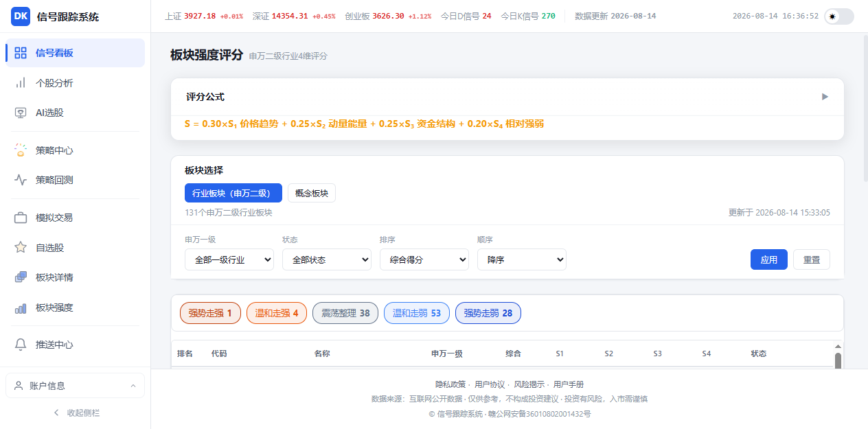868x429 pixels.
Task: Go to 策略回测 menu item
Action: coord(75,180)
